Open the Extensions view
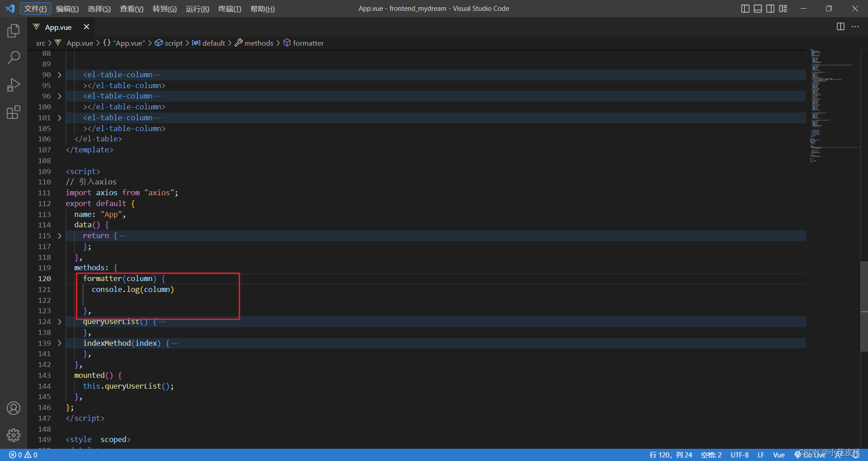 [14, 112]
